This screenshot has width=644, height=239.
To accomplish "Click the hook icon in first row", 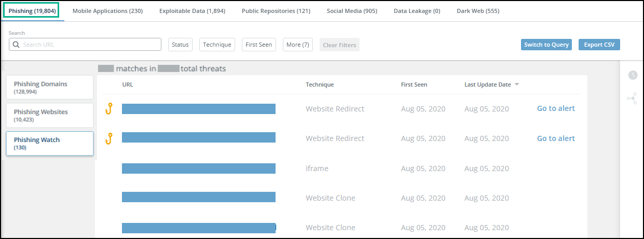I will pyautogui.click(x=109, y=108).
